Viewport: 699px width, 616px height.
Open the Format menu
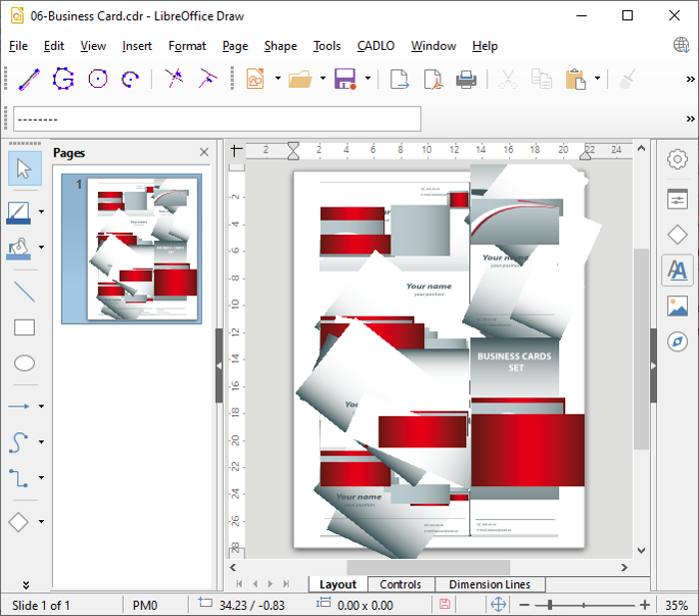tap(187, 46)
